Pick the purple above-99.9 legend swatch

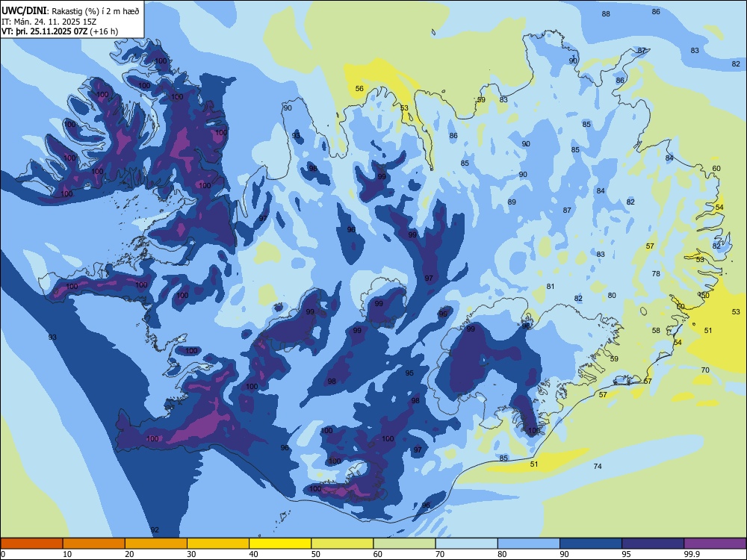(x=716, y=544)
